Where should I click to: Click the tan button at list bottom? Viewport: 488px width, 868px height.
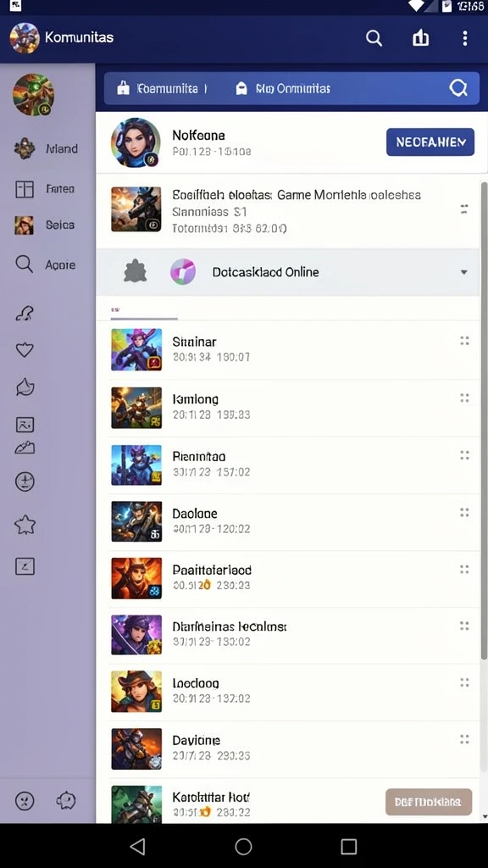pyautogui.click(x=429, y=802)
